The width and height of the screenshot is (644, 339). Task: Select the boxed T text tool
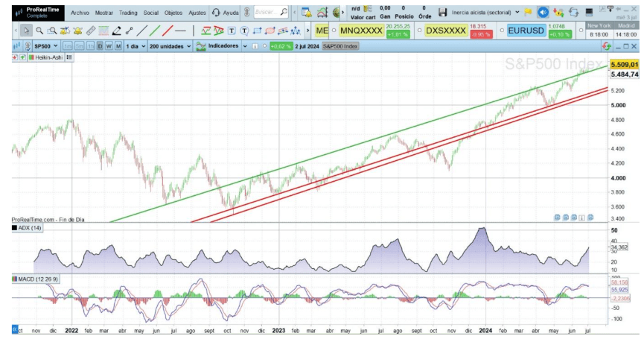pyautogui.click(x=232, y=31)
